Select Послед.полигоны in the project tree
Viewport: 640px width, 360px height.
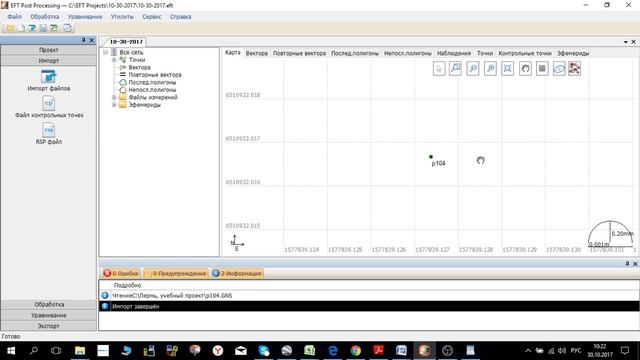click(152, 82)
